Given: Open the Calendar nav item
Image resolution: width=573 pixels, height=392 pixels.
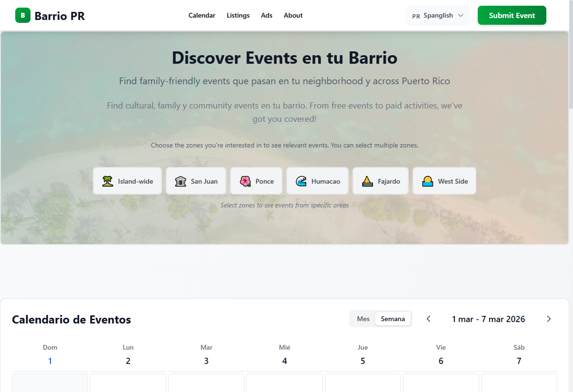Looking at the screenshot, I should click(201, 15).
